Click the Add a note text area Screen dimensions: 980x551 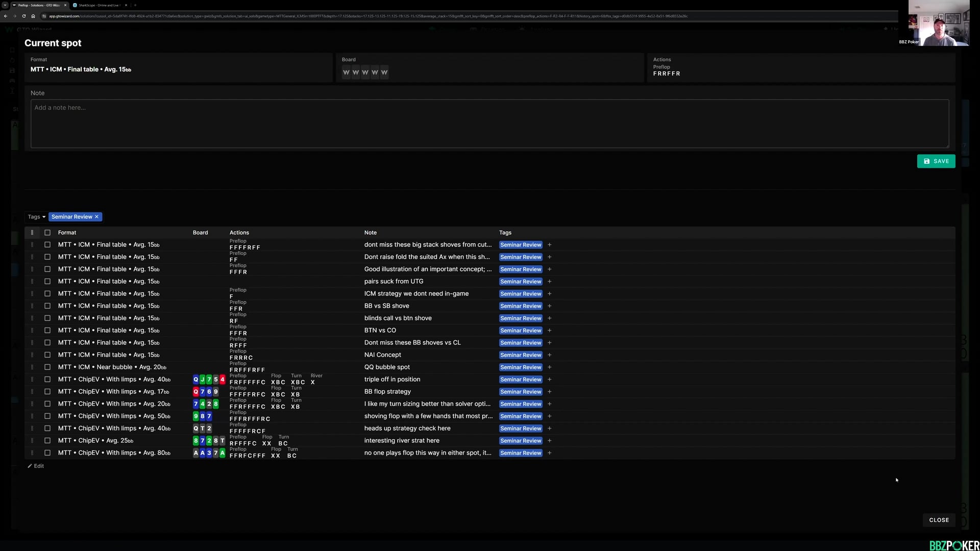point(489,123)
